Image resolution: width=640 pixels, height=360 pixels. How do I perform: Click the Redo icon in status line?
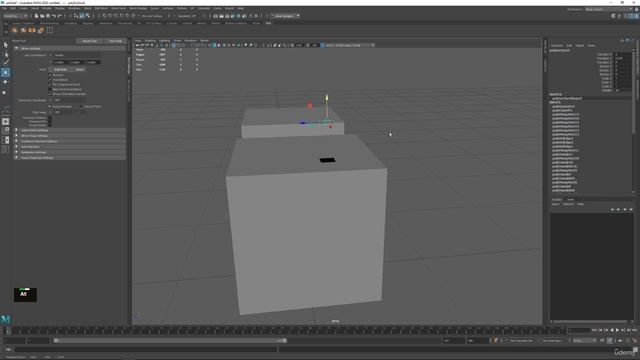coord(59,16)
